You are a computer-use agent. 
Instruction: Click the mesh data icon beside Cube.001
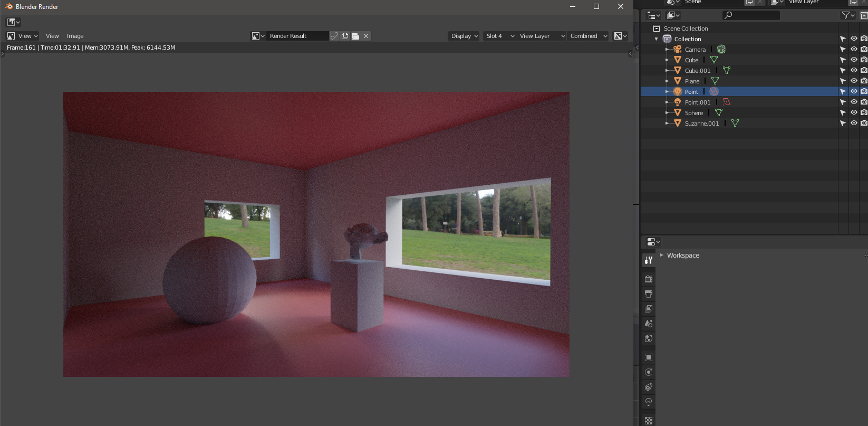pyautogui.click(x=727, y=70)
